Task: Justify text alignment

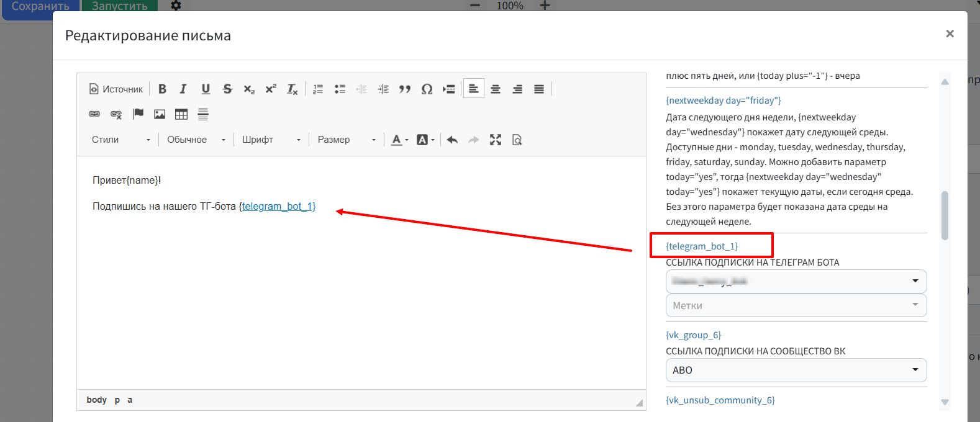Action: (539, 89)
